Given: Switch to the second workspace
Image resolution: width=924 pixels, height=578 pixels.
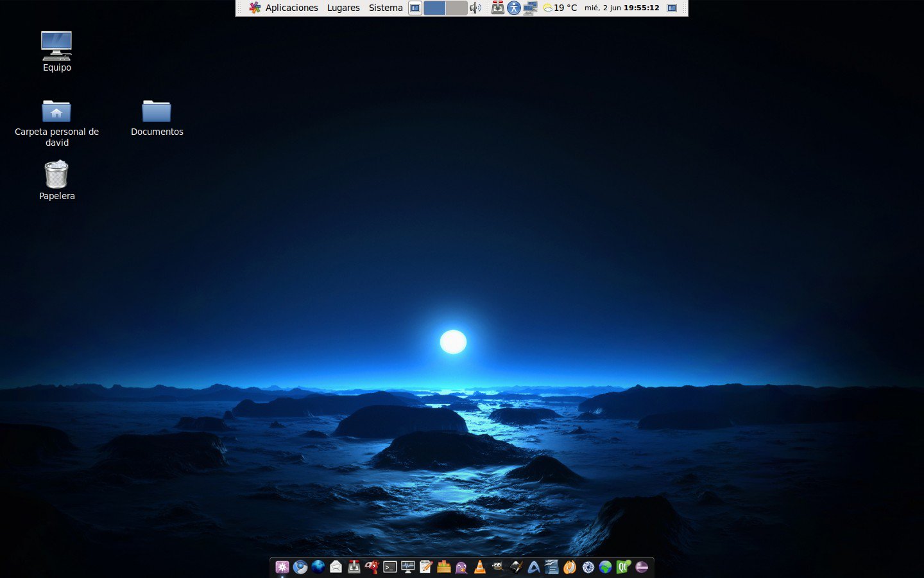Looking at the screenshot, I should [456, 8].
